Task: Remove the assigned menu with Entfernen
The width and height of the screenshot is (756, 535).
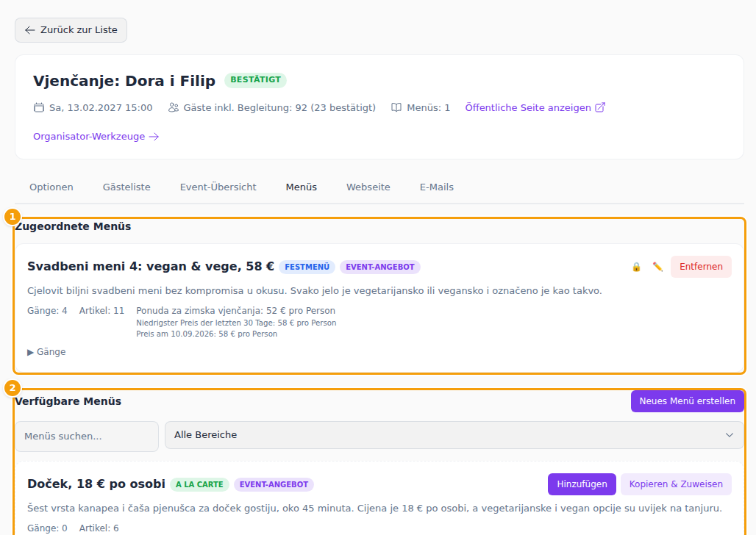Action: (x=701, y=267)
